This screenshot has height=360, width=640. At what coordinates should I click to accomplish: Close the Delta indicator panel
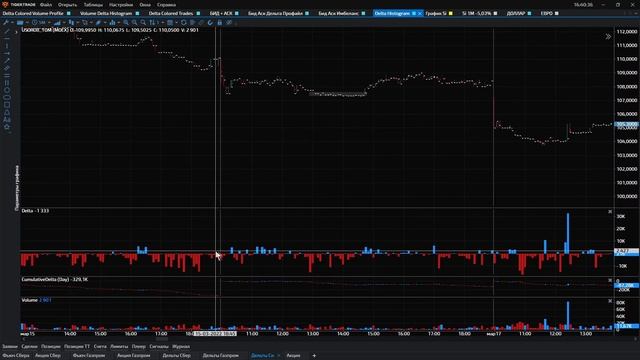click(x=610, y=211)
